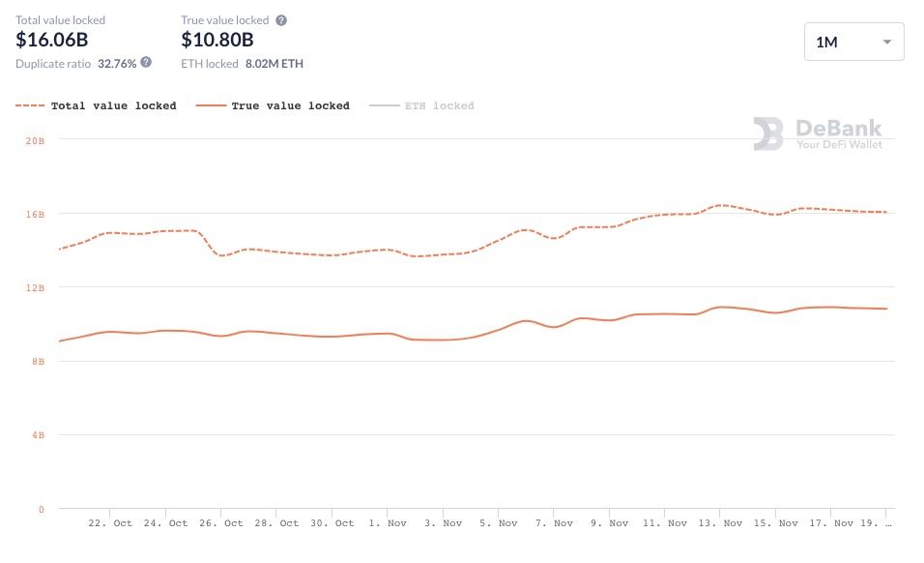This screenshot has height=563, width=924.
Task: Open the 1M time range dropdown
Action: point(853,42)
